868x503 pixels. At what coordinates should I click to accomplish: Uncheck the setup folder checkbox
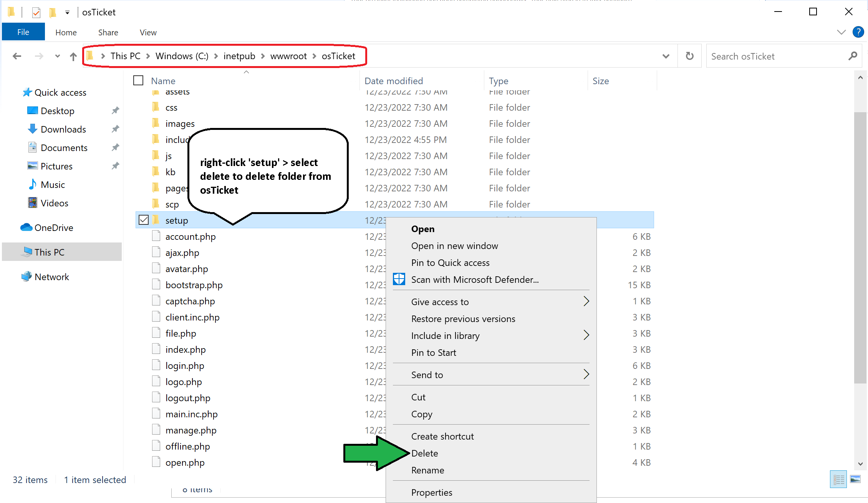pyautogui.click(x=144, y=220)
